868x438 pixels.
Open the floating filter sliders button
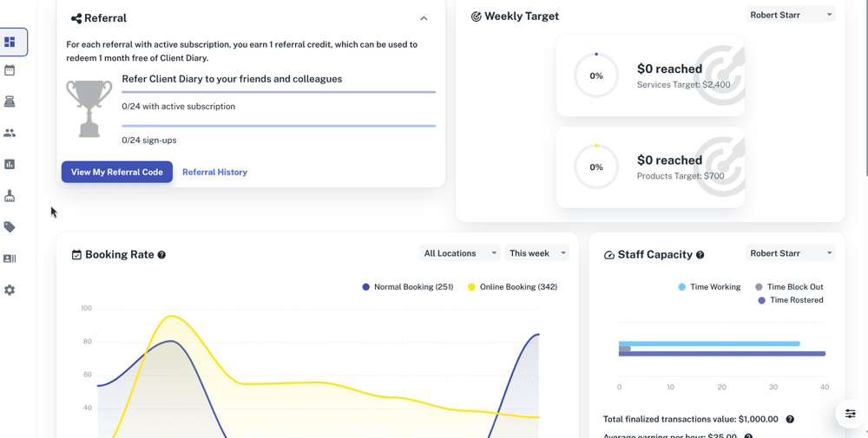click(851, 414)
